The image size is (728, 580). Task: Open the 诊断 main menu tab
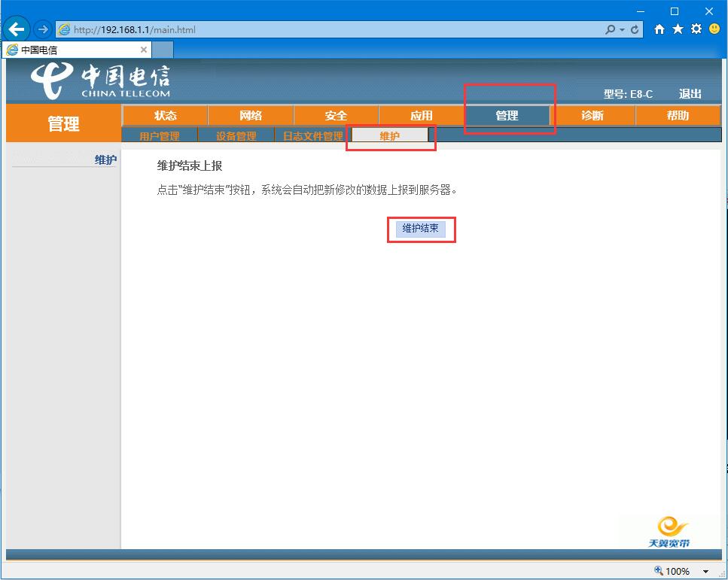tap(592, 116)
